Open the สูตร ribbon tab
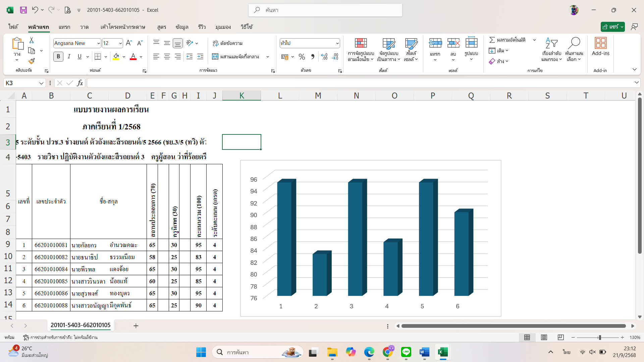 click(161, 27)
